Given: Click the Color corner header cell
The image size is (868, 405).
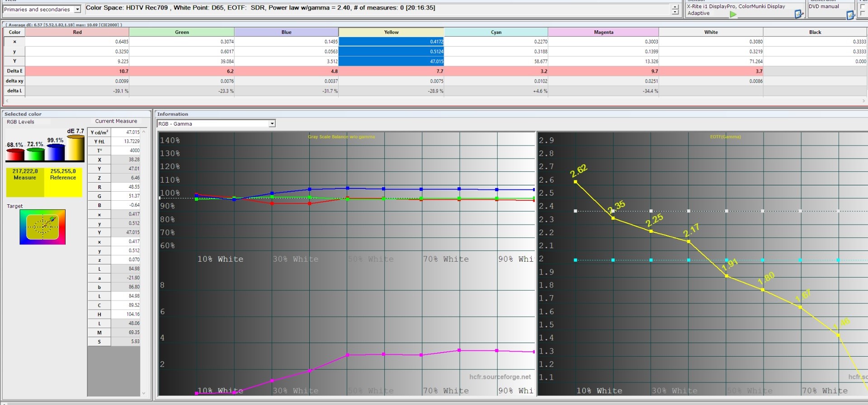Looking at the screenshot, I should coord(14,32).
